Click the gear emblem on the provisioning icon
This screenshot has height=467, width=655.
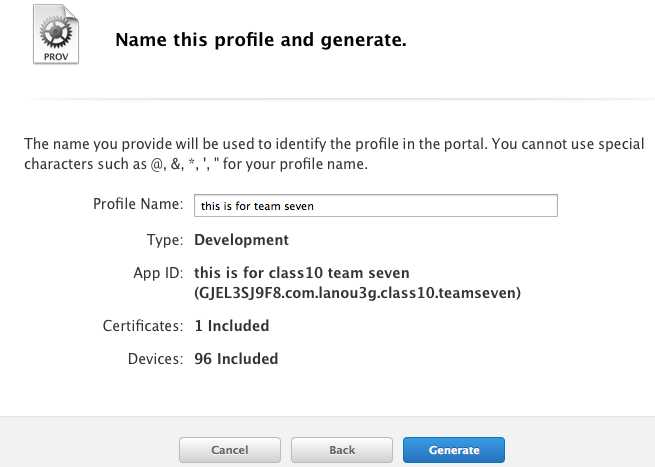pyautogui.click(x=56, y=31)
